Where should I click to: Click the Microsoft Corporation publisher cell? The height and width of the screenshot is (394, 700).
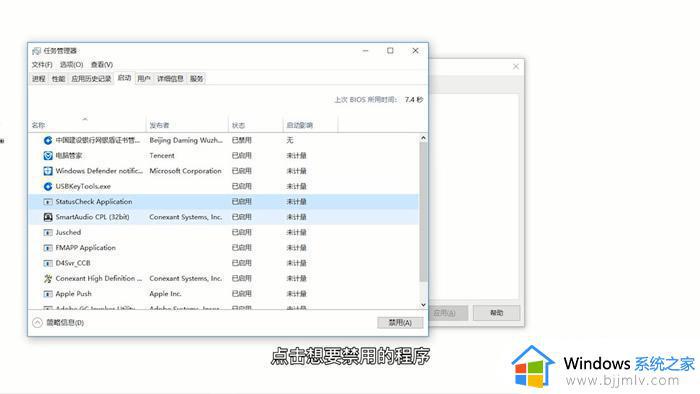[185, 171]
